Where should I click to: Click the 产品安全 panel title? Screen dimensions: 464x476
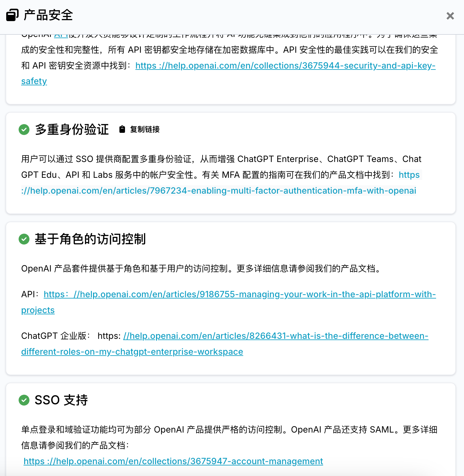pos(48,15)
